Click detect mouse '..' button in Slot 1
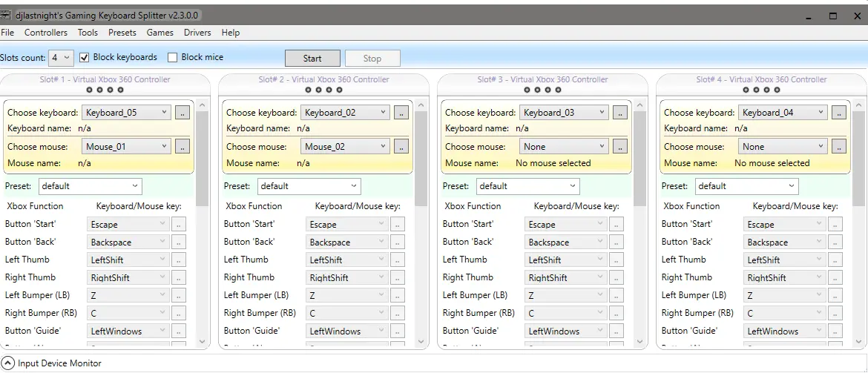Viewport: 868px width, 373px height. click(183, 147)
